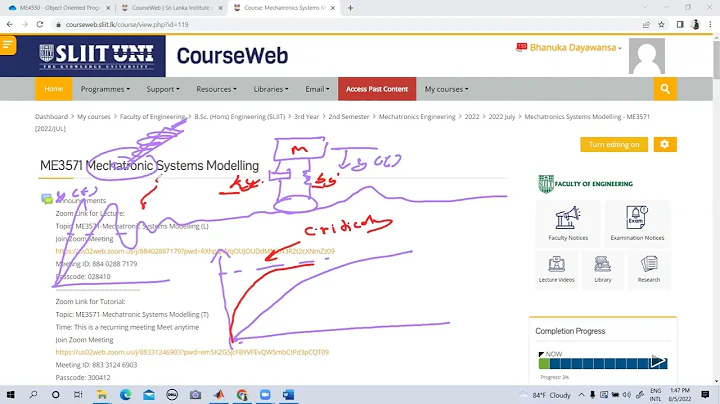This screenshot has height=404, width=720.
Task: Open the orange search magnifier button
Action: point(665,89)
